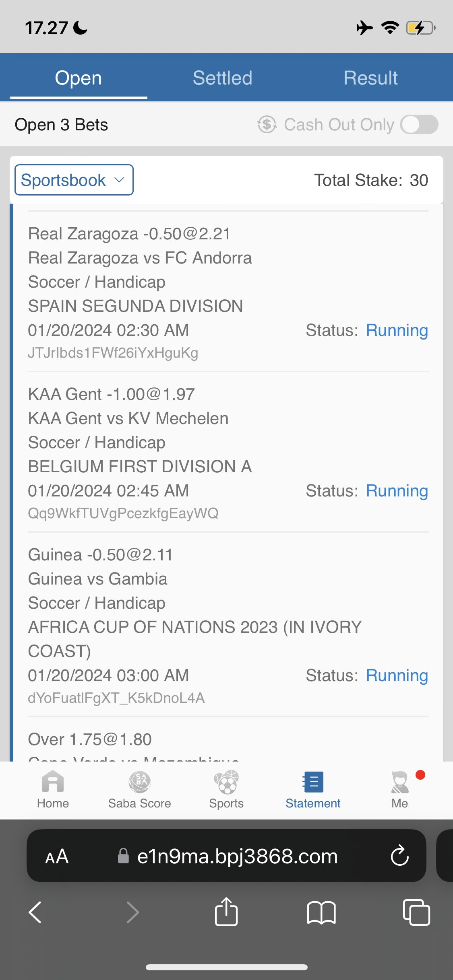
Task: Show open Safari tabs overview
Action: pos(416,912)
